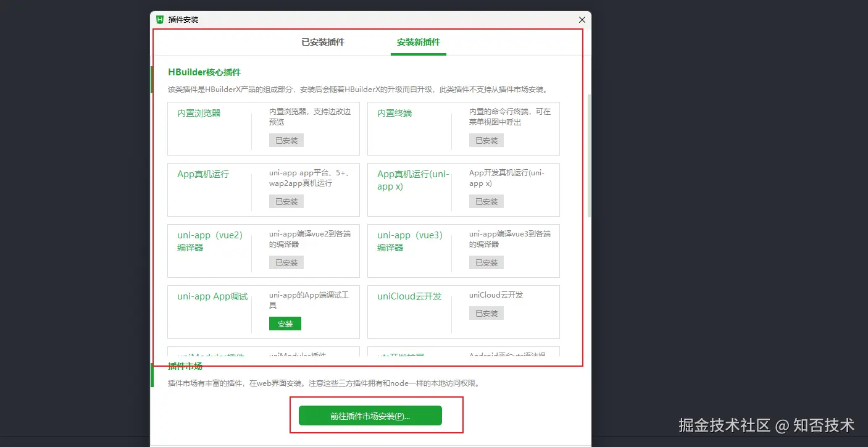The height and width of the screenshot is (447, 868).
Task: Click the uni-app (vue3) 编译器 title
Action: (411, 241)
